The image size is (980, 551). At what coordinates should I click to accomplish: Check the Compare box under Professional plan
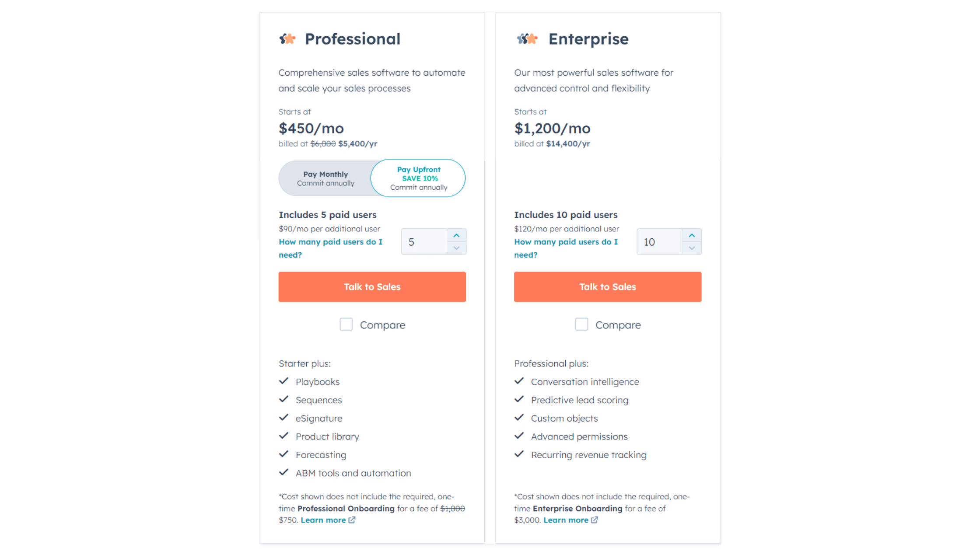[346, 324]
